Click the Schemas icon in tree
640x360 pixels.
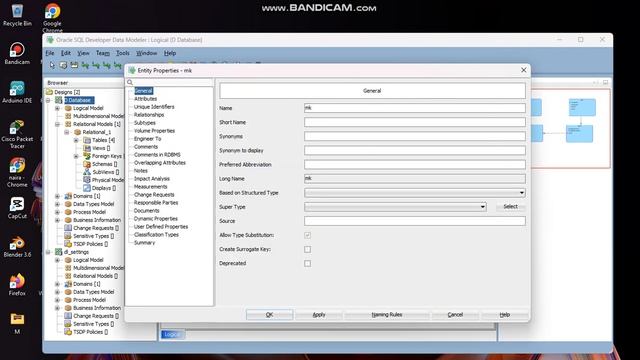87,164
